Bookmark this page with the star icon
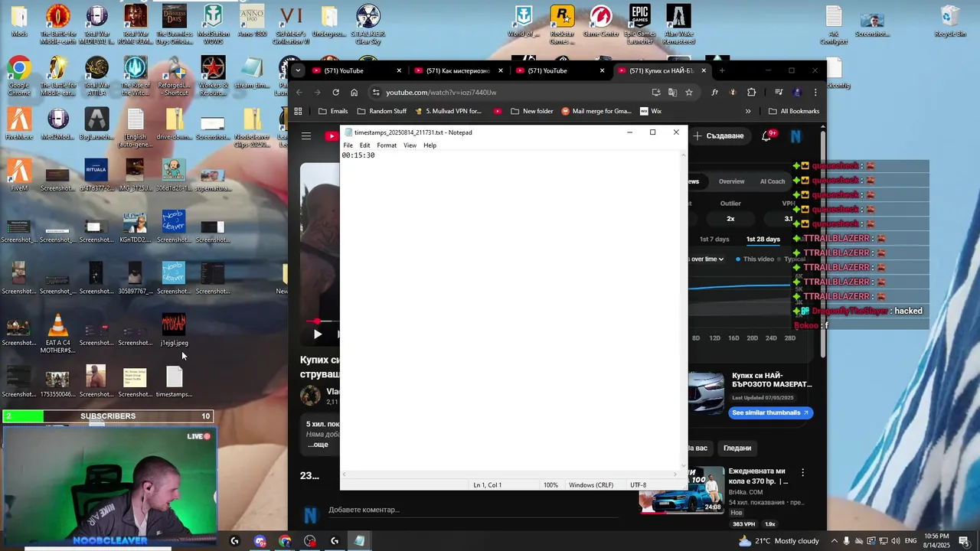This screenshot has width=980, height=551. pos(689,93)
